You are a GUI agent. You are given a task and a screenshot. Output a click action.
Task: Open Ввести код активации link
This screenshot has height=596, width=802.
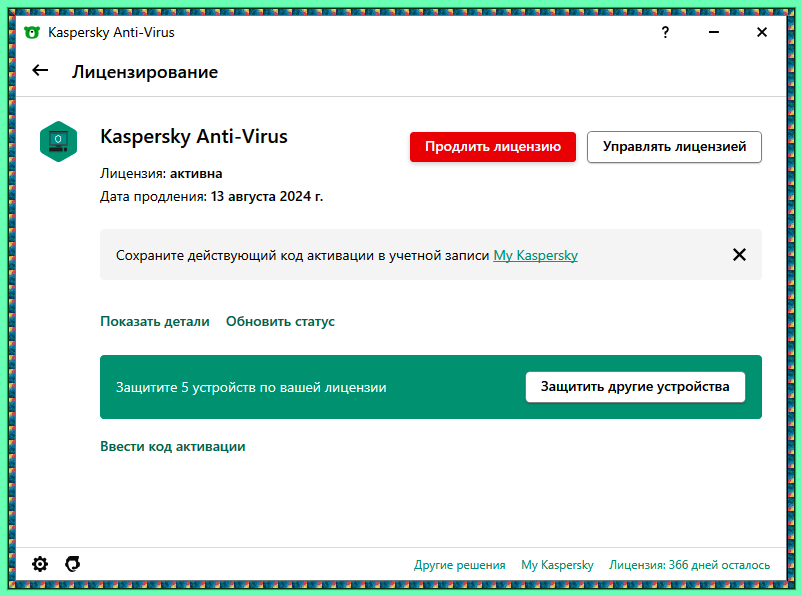coord(173,447)
